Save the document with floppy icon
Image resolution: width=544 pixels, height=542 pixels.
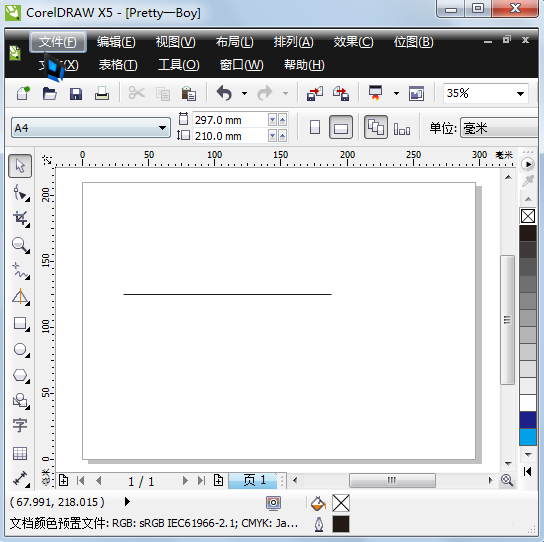76,93
